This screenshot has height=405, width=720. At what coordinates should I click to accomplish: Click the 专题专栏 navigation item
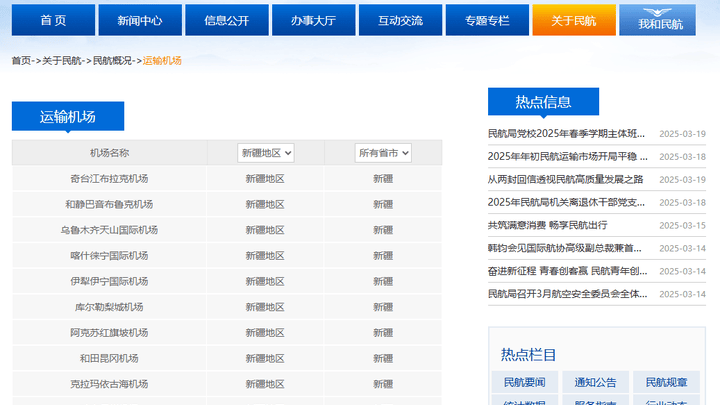click(x=487, y=20)
